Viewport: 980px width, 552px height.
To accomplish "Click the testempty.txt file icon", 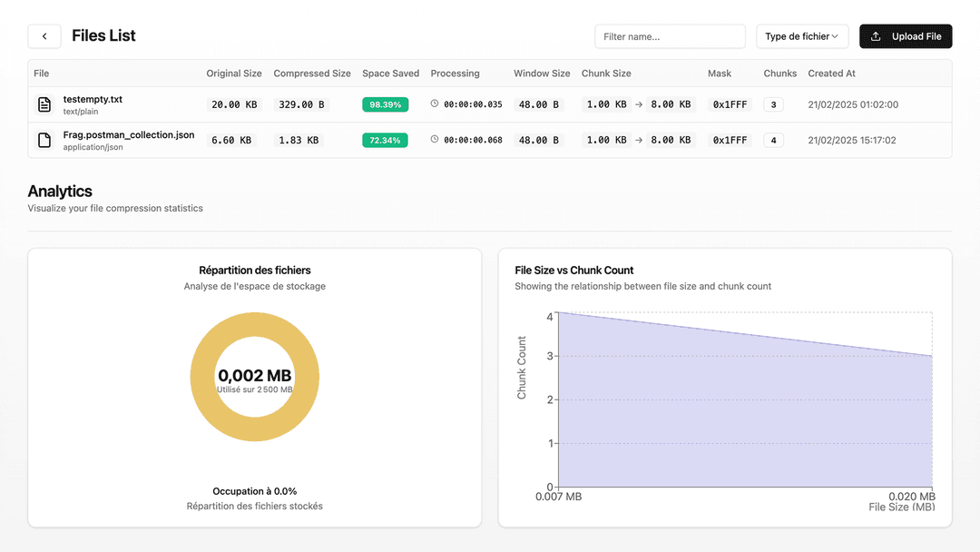I will coord(44,104).
